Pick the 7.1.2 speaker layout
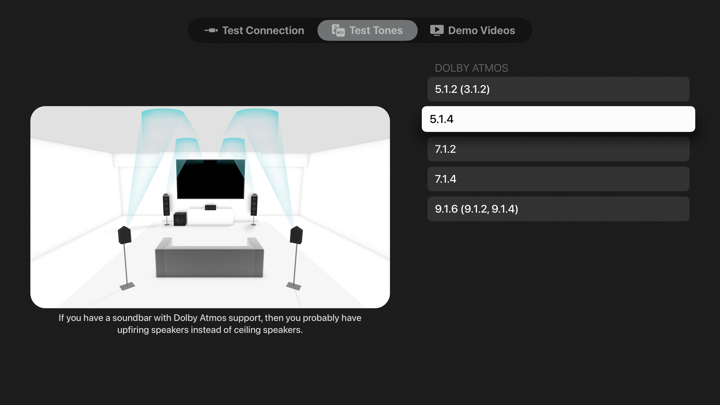This screenshot has width=720, height=405. 558,149
